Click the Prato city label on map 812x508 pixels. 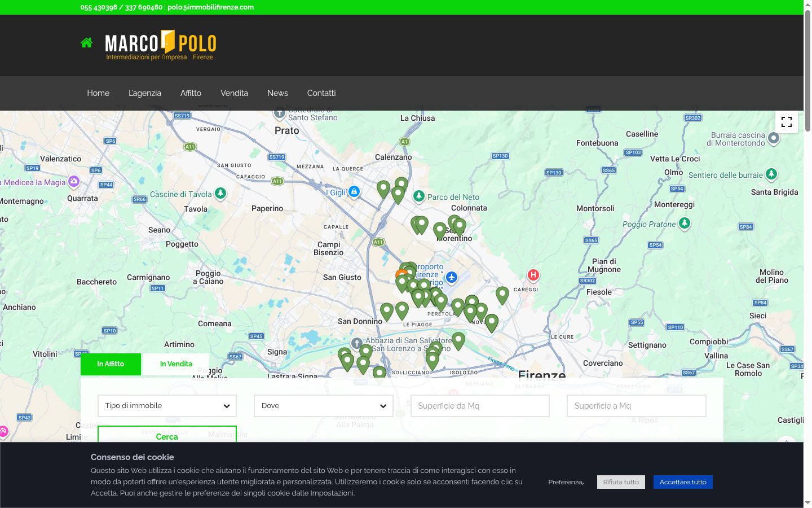(x=287, y=130)
